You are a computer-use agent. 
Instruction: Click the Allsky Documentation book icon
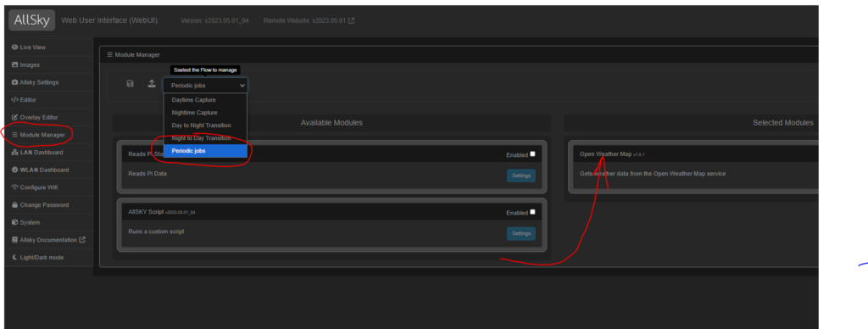[x=15, y=240]
